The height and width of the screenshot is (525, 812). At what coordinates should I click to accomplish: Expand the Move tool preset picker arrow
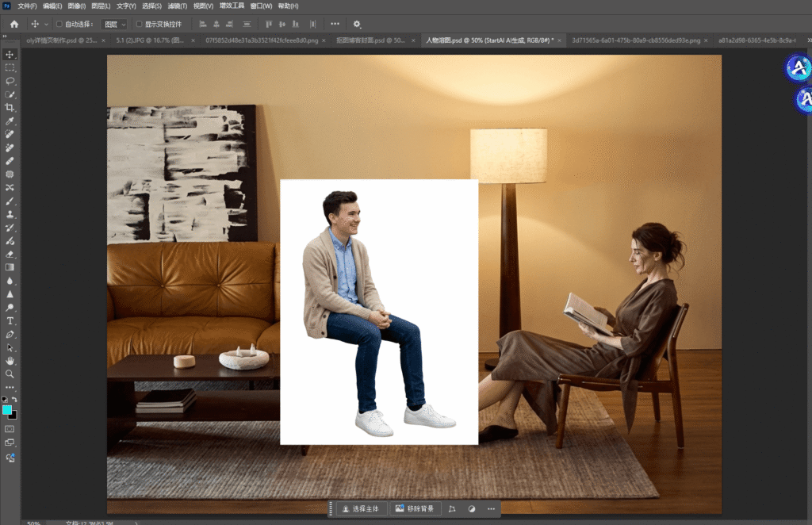46,25
